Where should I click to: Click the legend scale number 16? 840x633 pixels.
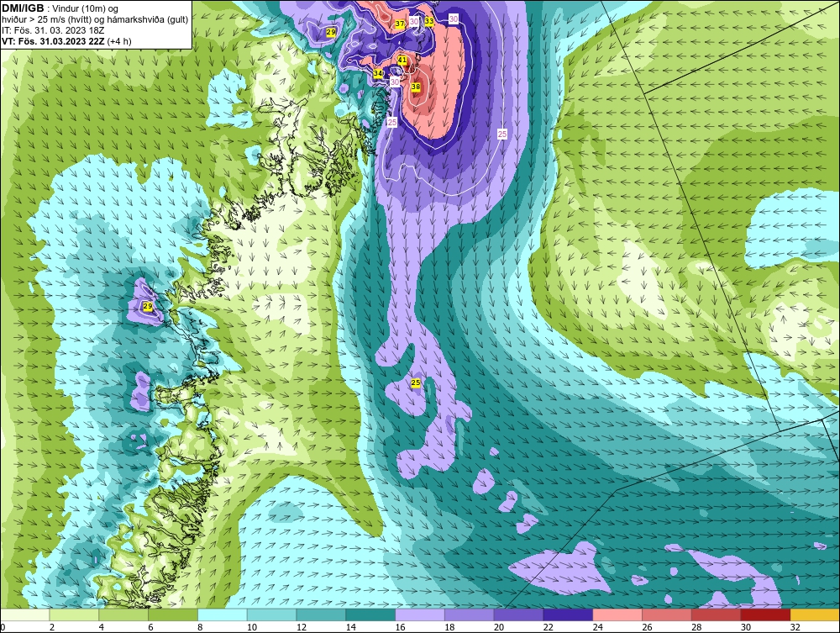point(400,627)
